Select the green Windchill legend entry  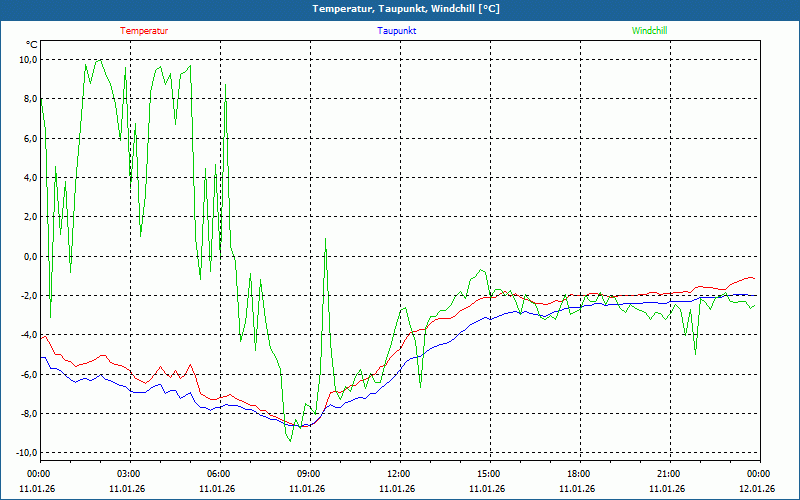(649, 31)
